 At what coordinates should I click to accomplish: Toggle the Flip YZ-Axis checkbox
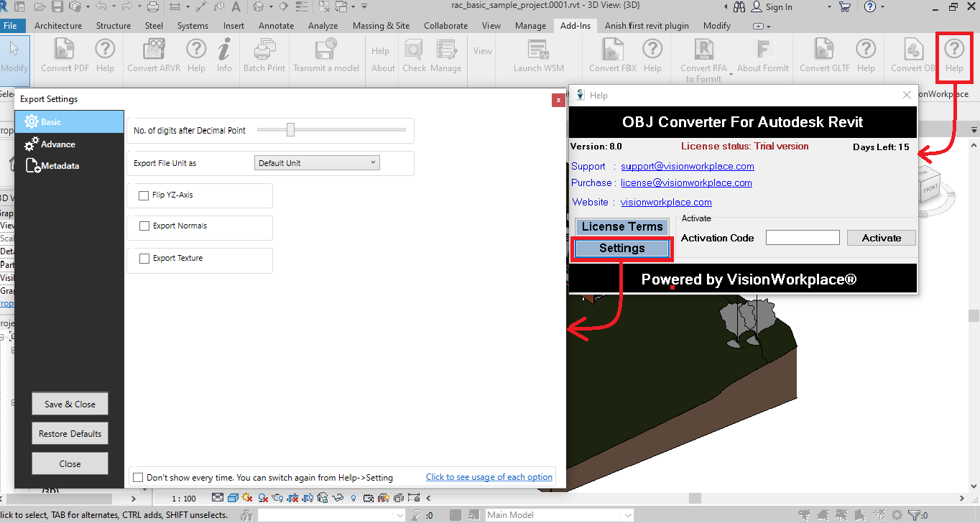[144, 195]
